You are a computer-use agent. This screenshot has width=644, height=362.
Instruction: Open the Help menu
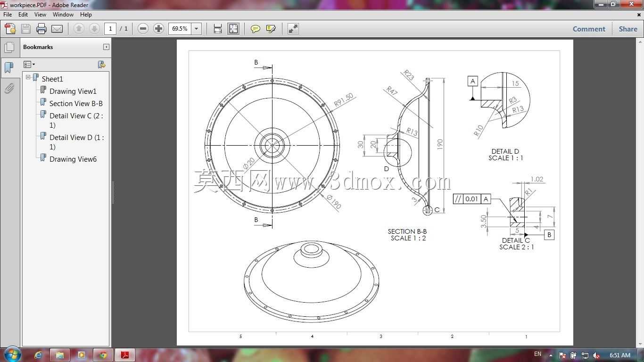pos(86,15)
